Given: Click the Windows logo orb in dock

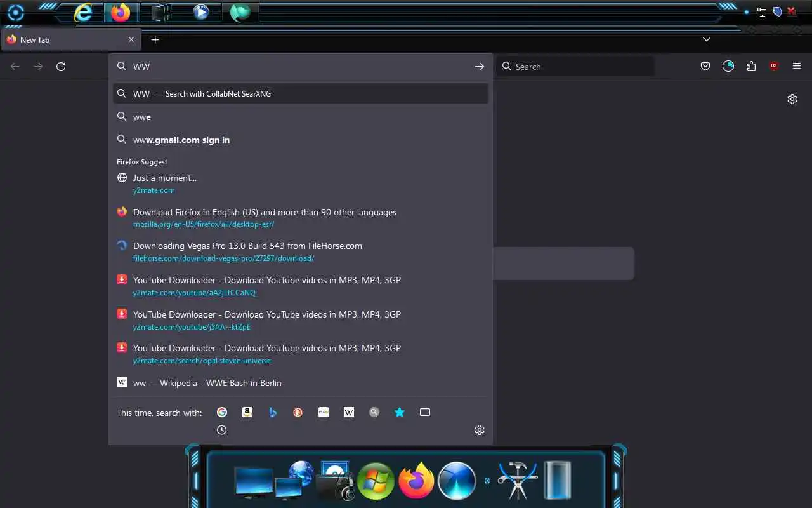Looking at the screenshot, I should pyautogui.click(x=376, y=481).
